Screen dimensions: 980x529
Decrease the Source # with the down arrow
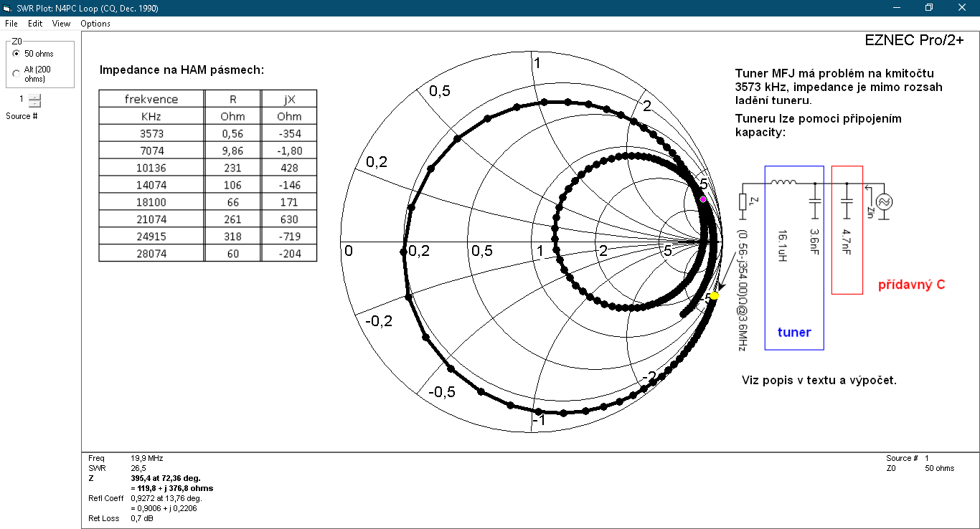[34, 103]
